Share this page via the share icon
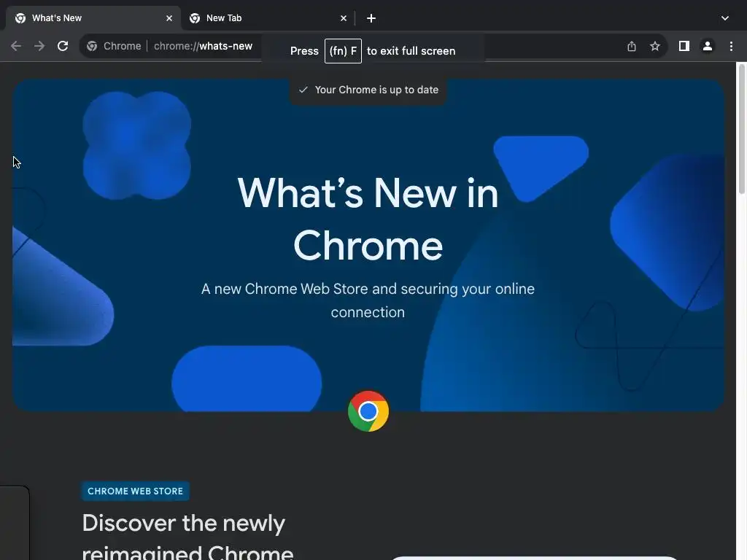 point(632,46)
